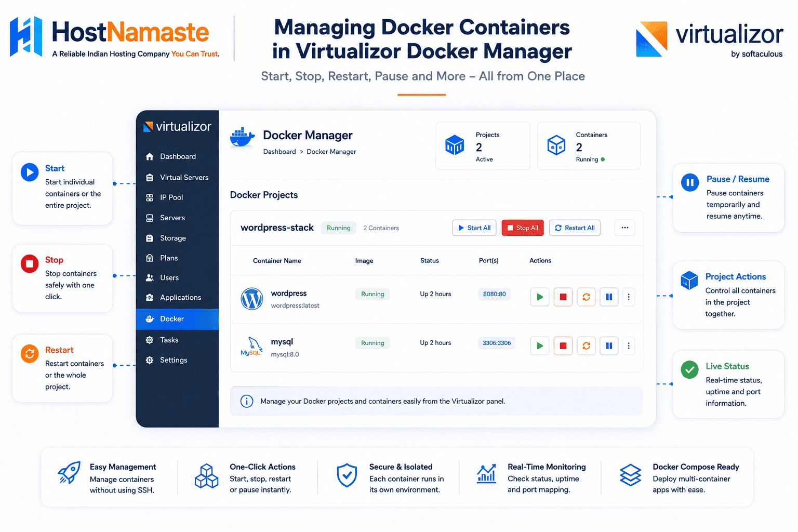Viewport: 798px width, 532px height.
Task: Click the Projects cube icon in stats card
Action: pyautogui.click(x=455, y=145)
